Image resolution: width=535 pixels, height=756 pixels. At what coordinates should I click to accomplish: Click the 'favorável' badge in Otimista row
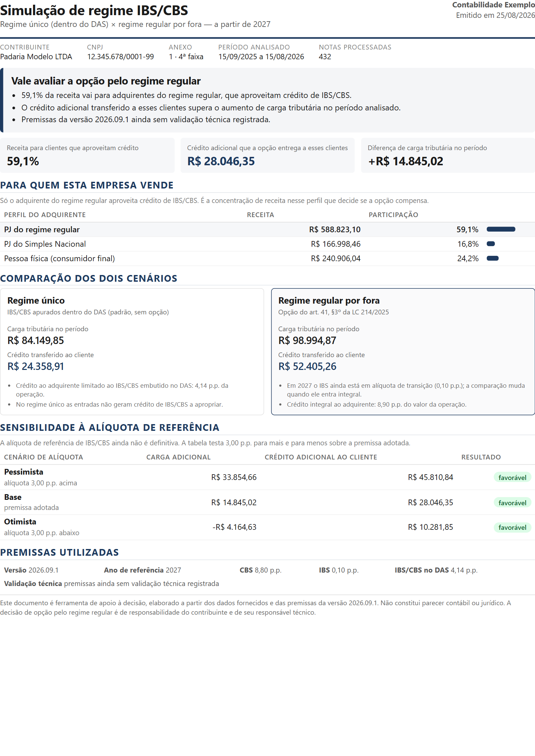coord(512,527)
